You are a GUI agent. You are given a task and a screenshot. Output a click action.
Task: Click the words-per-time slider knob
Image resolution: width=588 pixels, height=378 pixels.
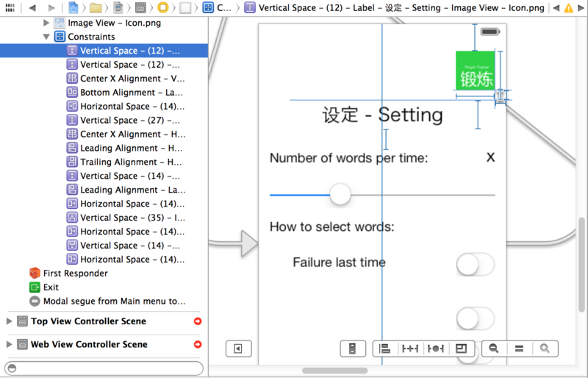340,194
